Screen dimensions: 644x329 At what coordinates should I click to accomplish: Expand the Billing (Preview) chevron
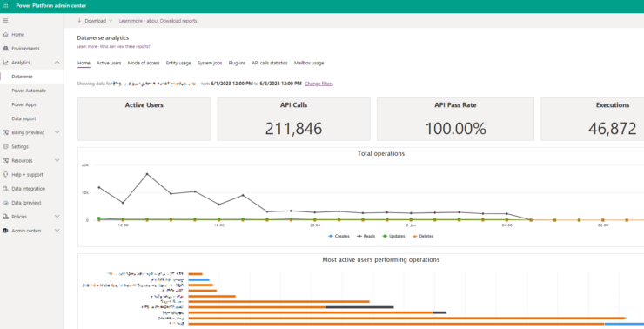coord(57,132)
